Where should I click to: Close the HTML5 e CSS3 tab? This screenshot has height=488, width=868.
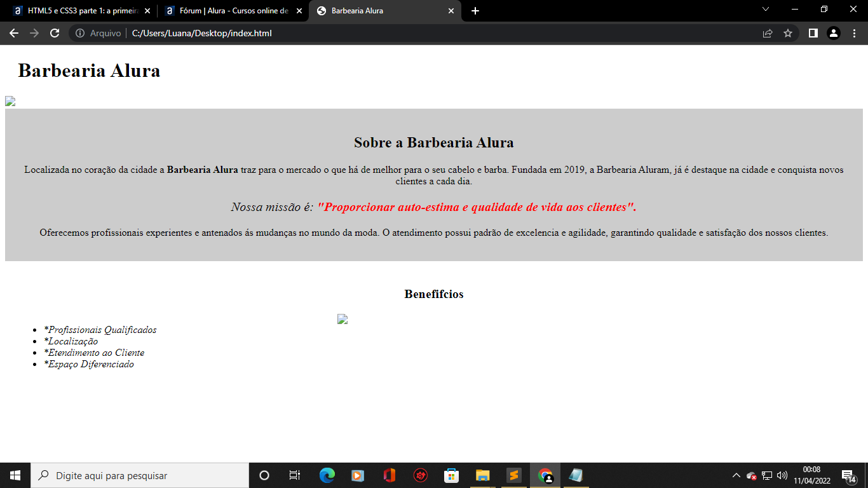pos(147,11)
